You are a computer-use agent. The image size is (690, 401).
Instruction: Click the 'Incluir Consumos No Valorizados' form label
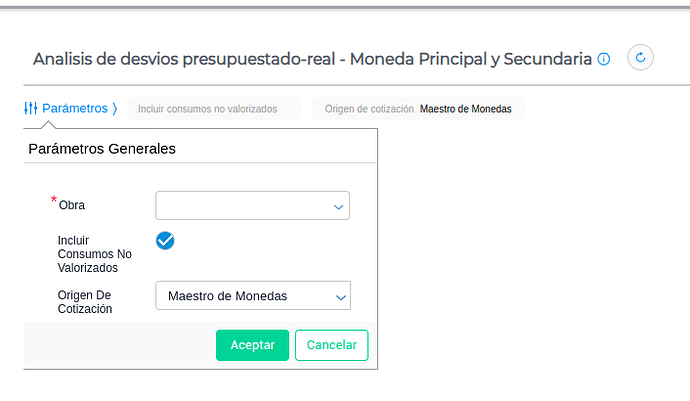click(95, 254)
